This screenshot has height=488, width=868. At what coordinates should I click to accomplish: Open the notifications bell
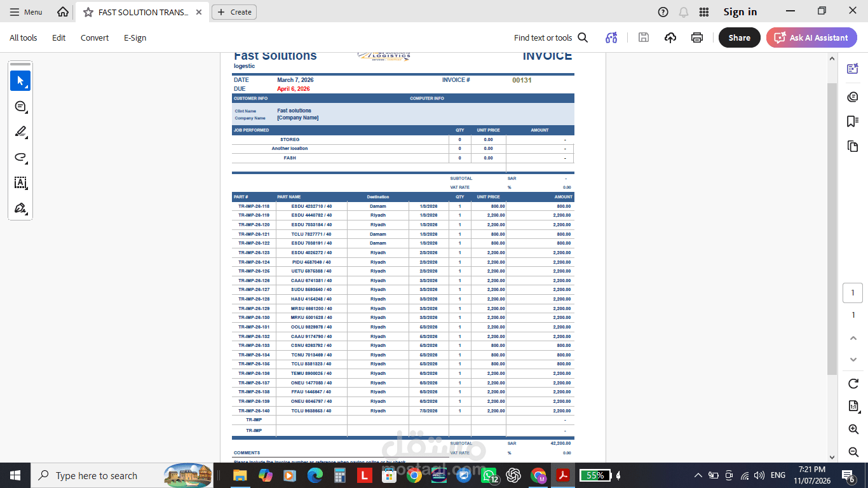click(x=684, y=12)
